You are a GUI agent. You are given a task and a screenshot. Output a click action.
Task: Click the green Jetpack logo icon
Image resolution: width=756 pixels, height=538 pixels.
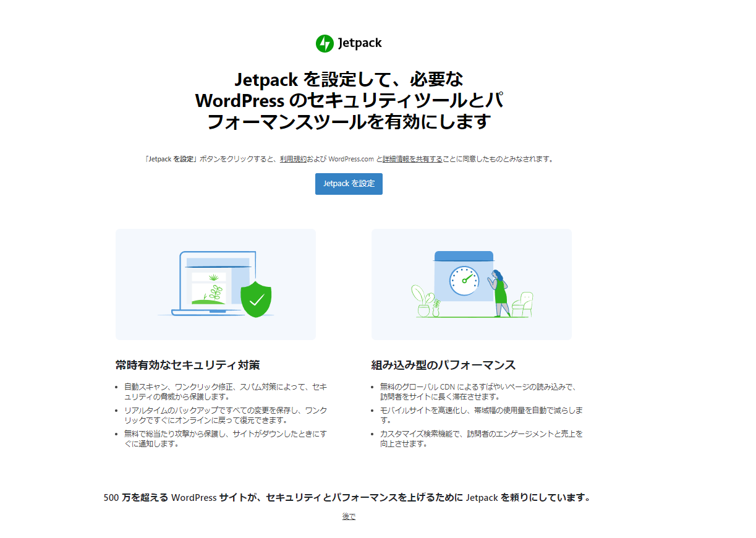click(x=325, y=43)
